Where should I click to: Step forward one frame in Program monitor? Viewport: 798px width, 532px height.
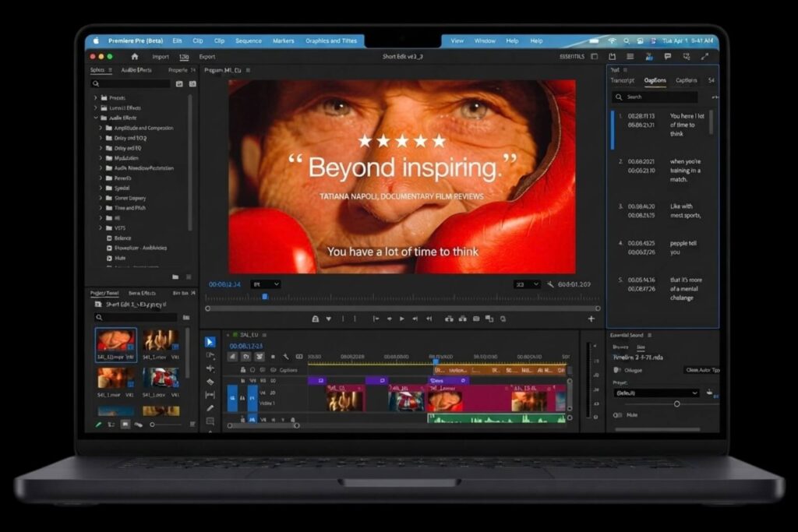tap(415, 319)
